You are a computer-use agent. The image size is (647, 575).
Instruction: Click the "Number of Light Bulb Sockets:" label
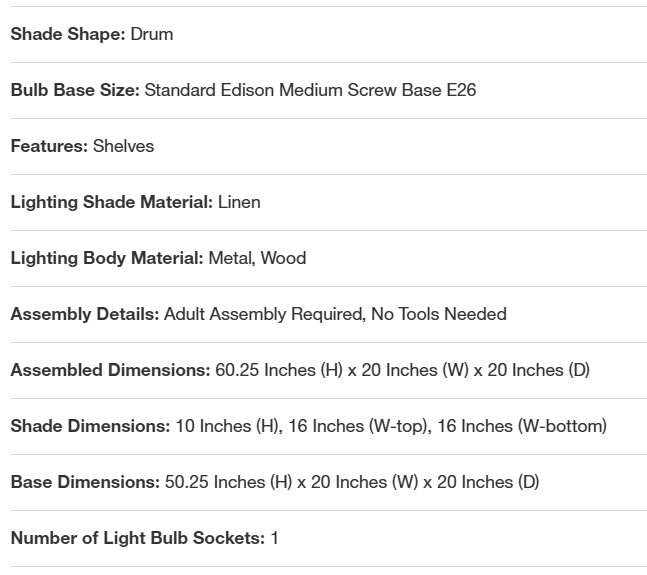pyautogui.click(x=138, y=538)
